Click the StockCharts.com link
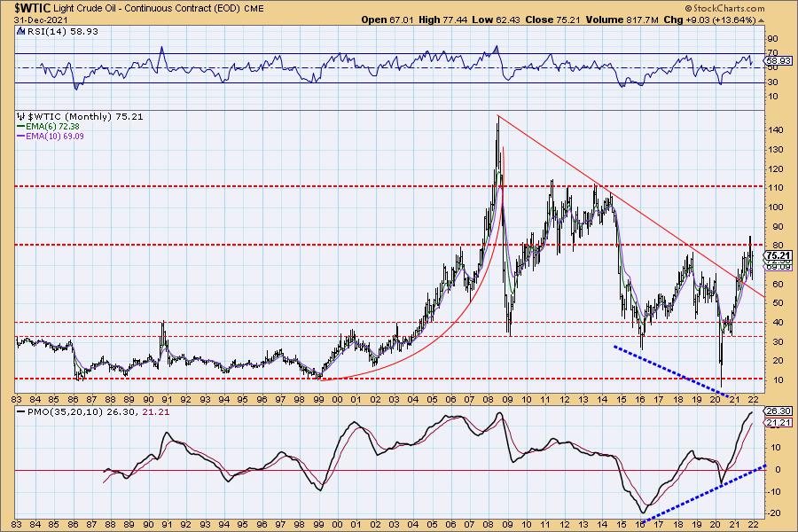 [728, 8]
